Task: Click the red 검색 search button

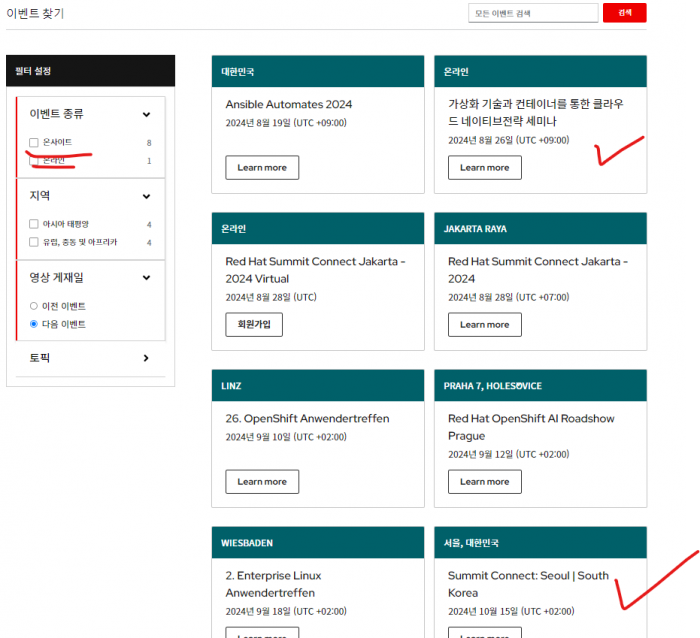Action: coord(624,13)
